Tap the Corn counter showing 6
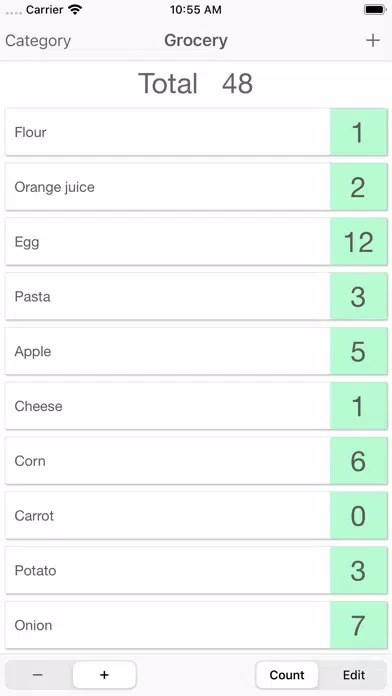Image resolution: width=392 pixels, height=696 pixels. pos(359,461)
